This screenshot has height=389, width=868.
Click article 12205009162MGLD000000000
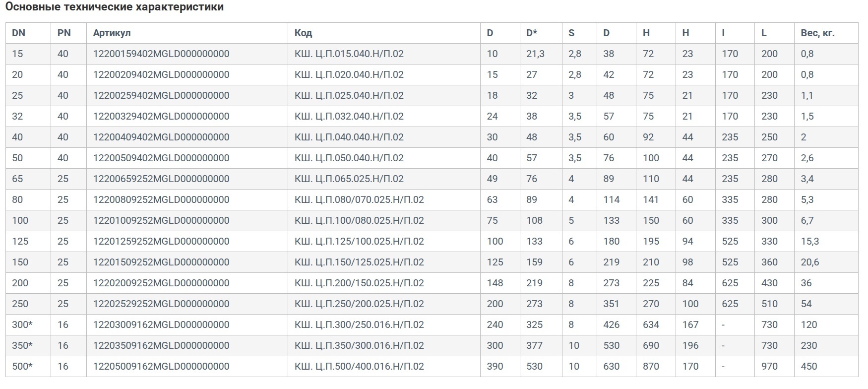pyautogui.click(x=161, y=366)
